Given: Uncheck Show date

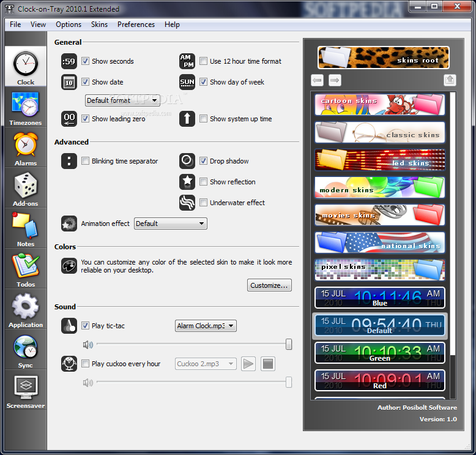Looking at the screenshot, I should tap(85, 82).
